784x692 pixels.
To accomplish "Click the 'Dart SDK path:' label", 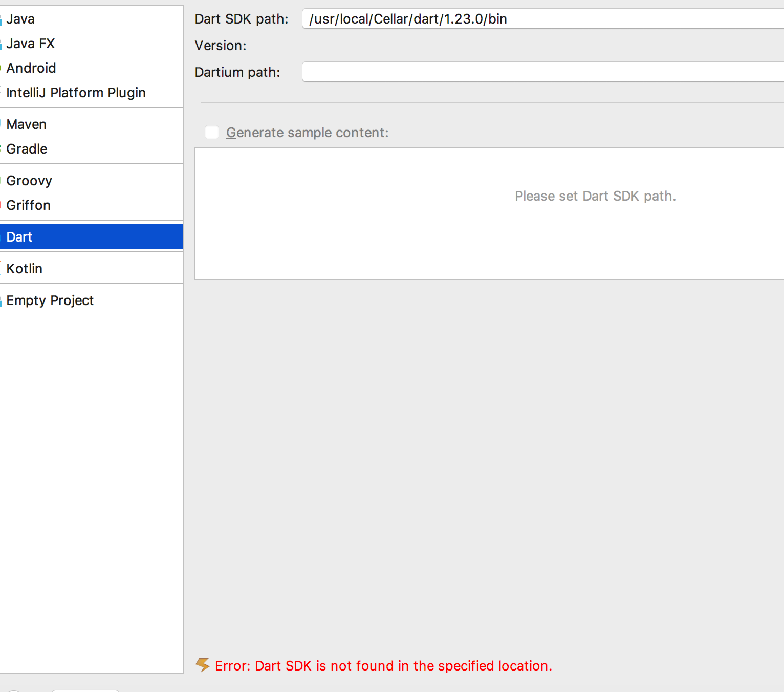I will (242, 19).
